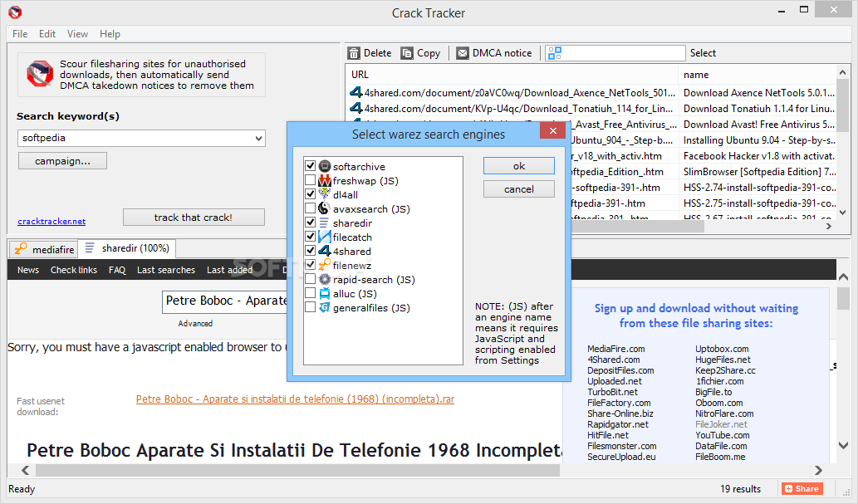The image size is (858, 504).
Task: Click the generalfiles engine icon
Action: (325, 307)
